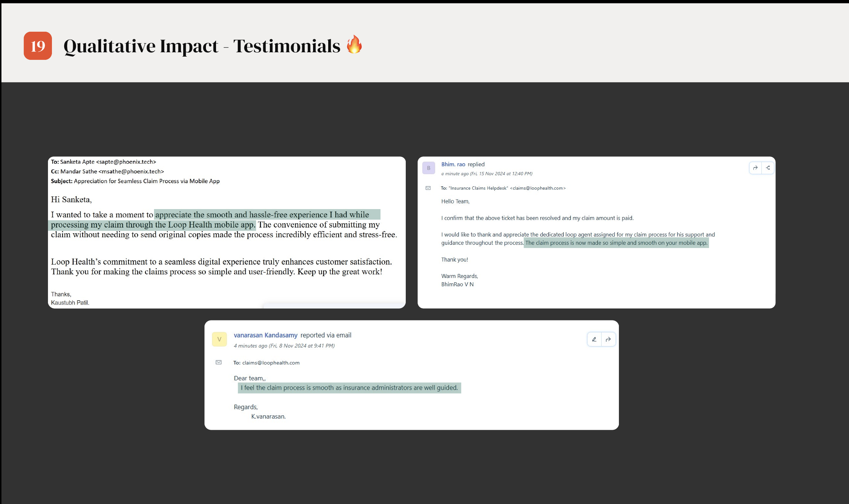
Task: Click 'Cc: Mandar Sathe <msathe@phoenix.tech>' line
Action: [x=107, y=172]
